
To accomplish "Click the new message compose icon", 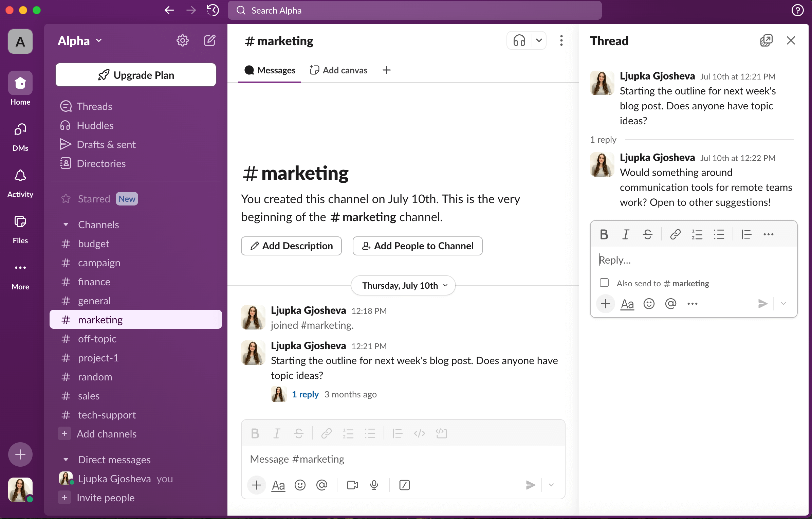I will [209, 41].
